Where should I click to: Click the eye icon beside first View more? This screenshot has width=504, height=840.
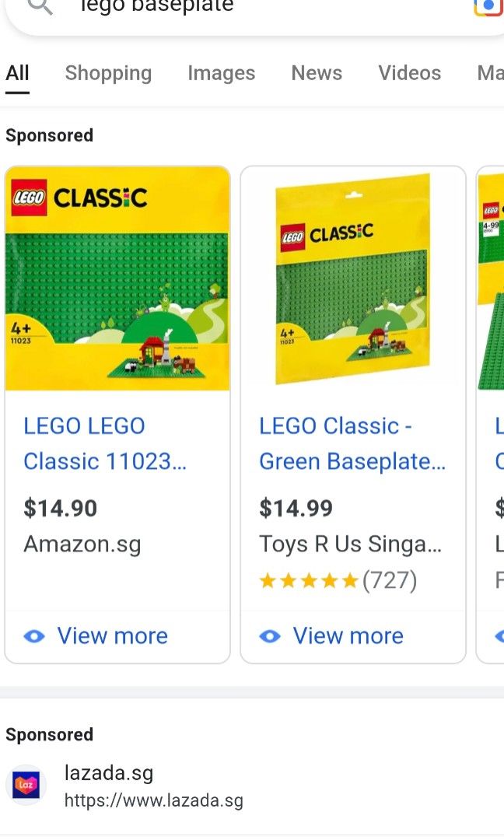pyautogui.click(x=33, y=636)
